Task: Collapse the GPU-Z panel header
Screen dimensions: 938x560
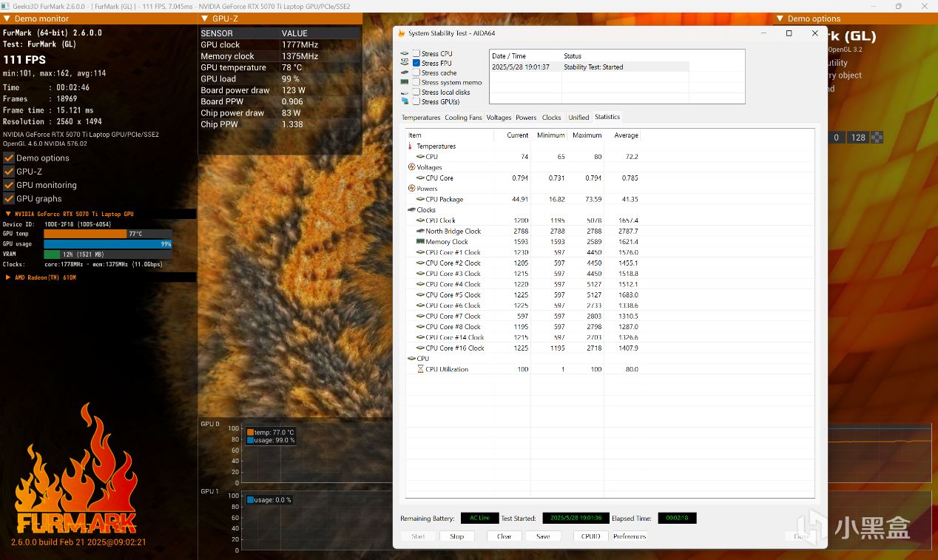Action: coord(205,18)
